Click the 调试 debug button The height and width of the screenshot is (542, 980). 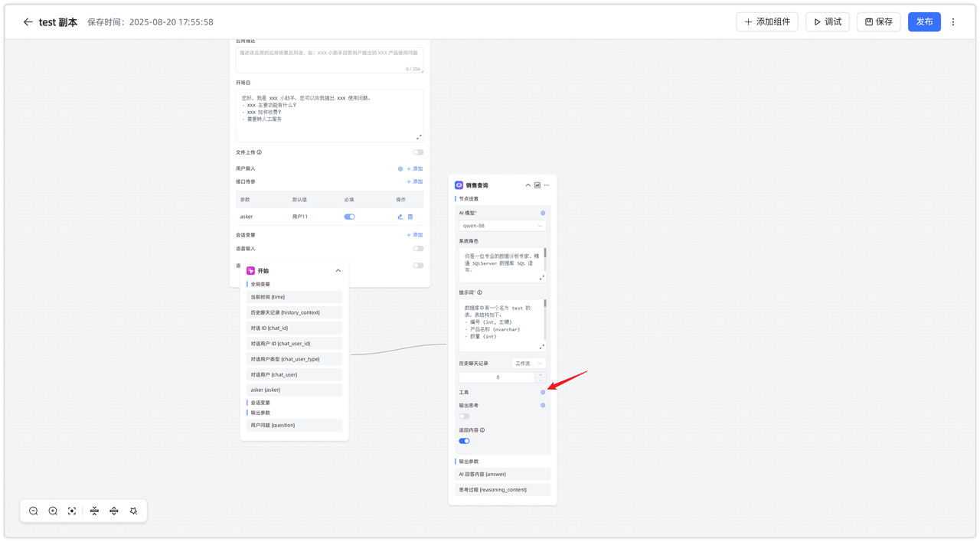click(827, 21)
